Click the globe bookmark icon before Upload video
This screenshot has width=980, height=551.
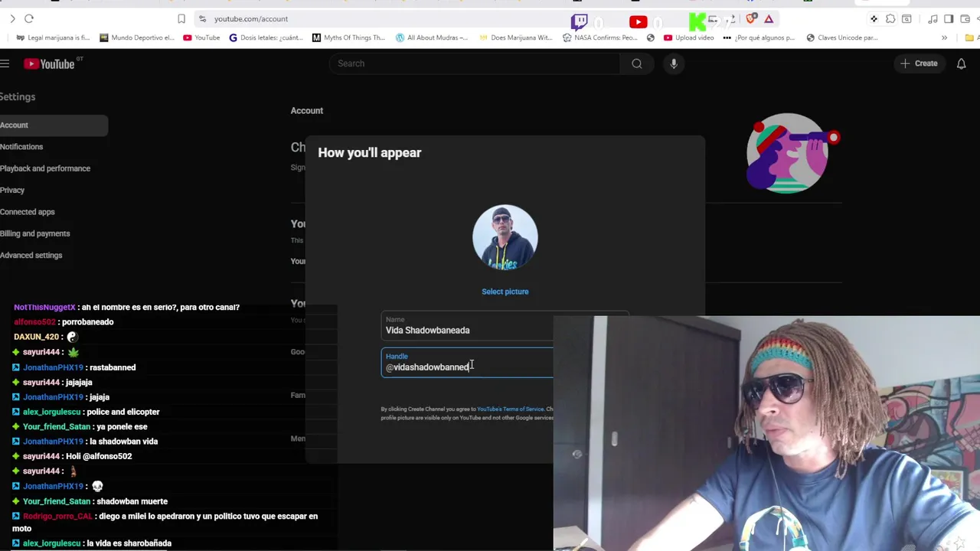(651, 37)
